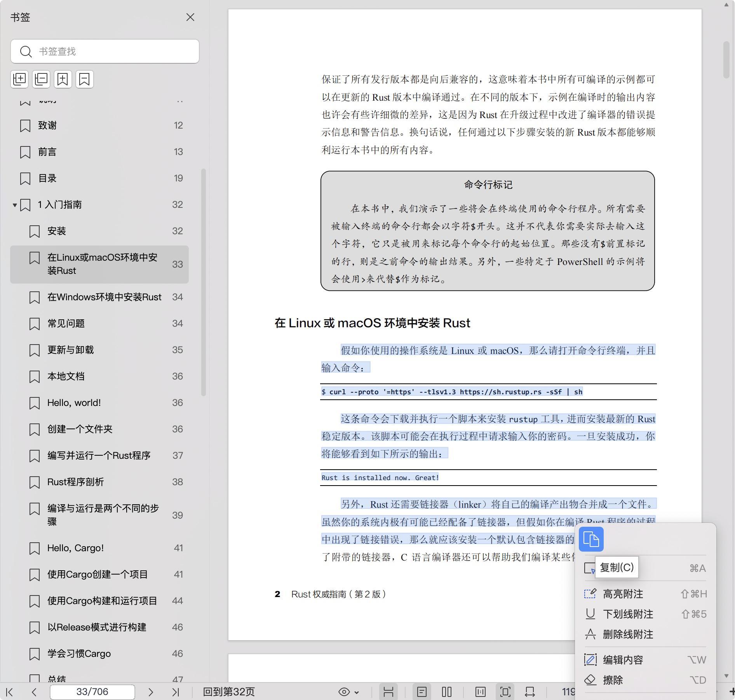The height and width of the screenshot is (700, 735).
Task: Toggle single page view mode
Action: tap(422, 692)
